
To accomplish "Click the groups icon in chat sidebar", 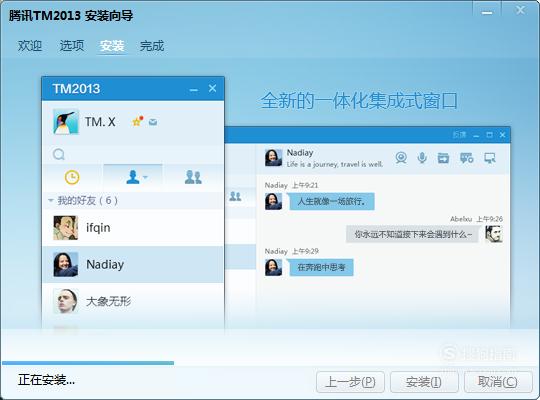I will click(x=235, y=196).
